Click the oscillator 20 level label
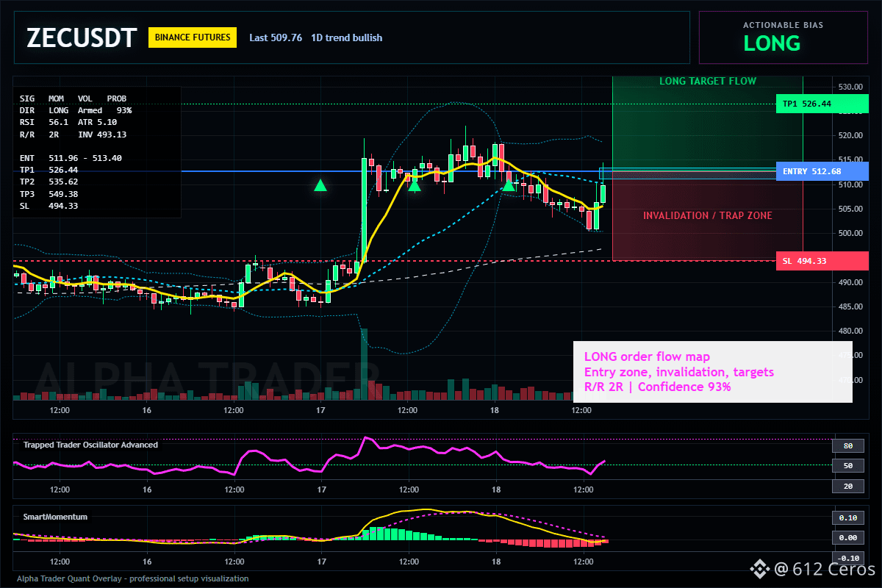The image size is (882, 588). tap(847, 486)
